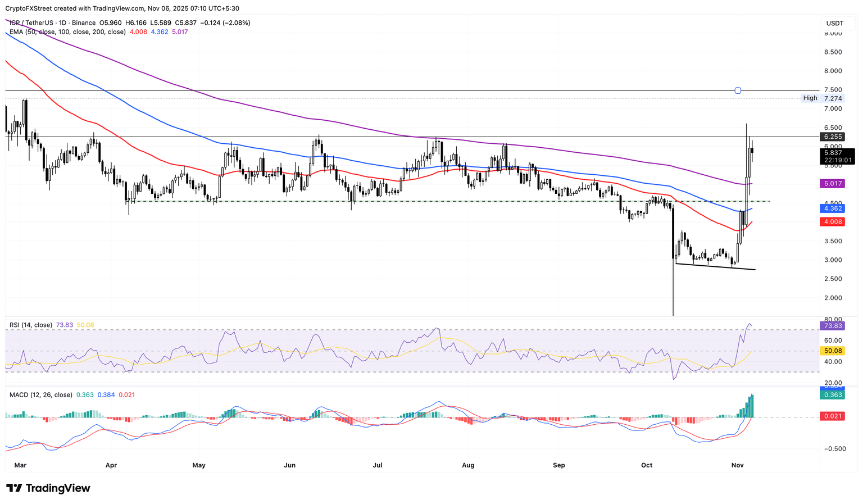Click the 73.83 RSI value tag

(833, 325)
